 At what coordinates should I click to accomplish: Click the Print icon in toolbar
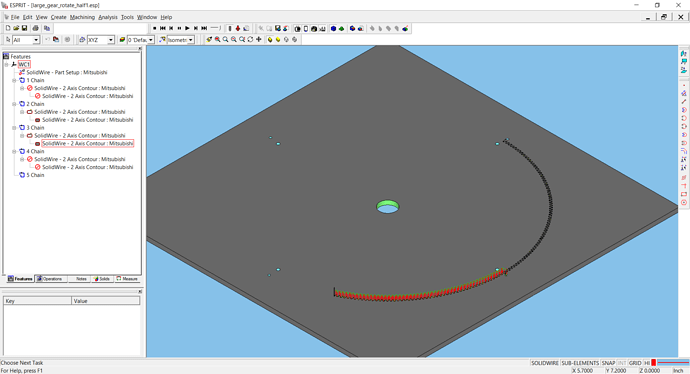coord(36,28)
